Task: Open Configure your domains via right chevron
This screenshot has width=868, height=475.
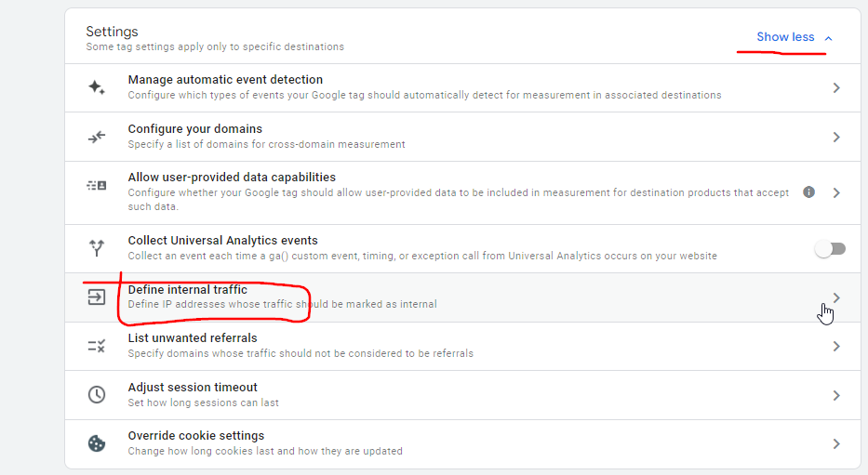Action: point(836,137)
